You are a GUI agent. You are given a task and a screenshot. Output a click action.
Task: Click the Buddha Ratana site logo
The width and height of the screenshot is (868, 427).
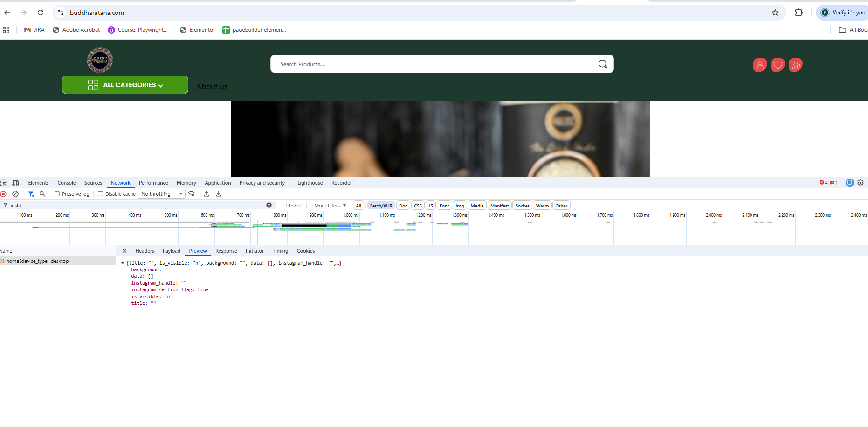click(100, 60)
